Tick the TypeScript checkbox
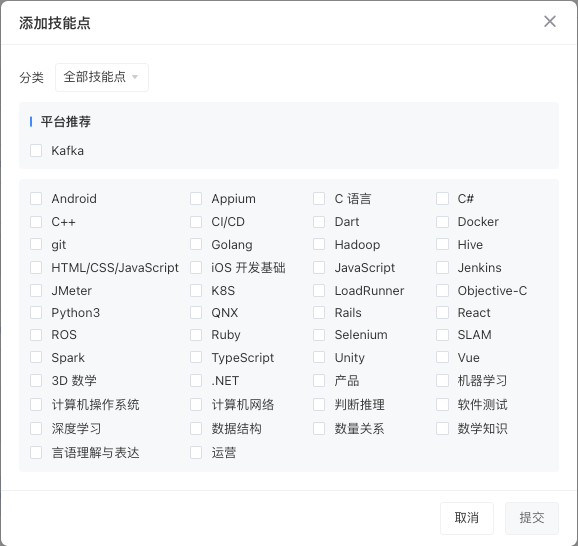The height and width of the screenshot is (546, 578). [x=196, y=357]
